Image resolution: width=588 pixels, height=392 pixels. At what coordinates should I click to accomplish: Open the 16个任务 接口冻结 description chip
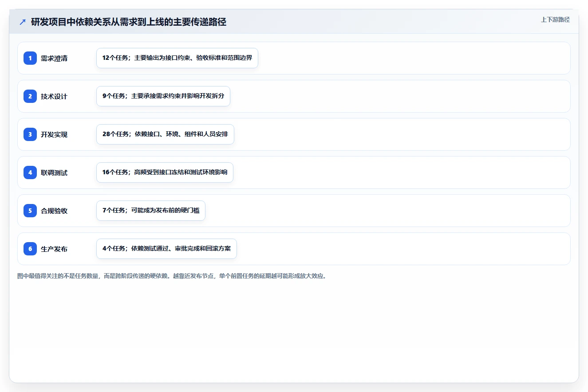pos(165,172)
